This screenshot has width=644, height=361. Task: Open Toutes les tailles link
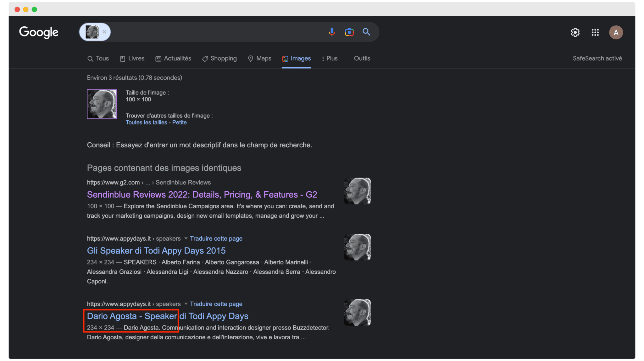point(146,123)
